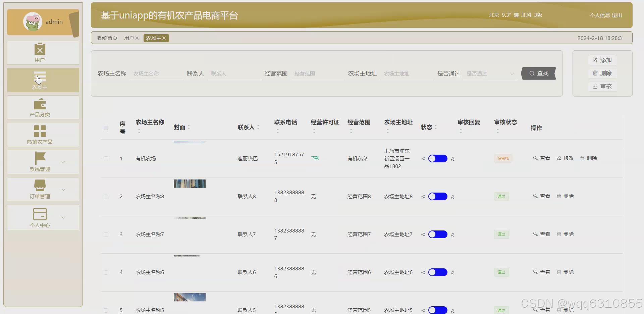The image size is (644, 314).
Task: Click the 订单管理 sidebar icon
Action: click(x=40, y=189)
